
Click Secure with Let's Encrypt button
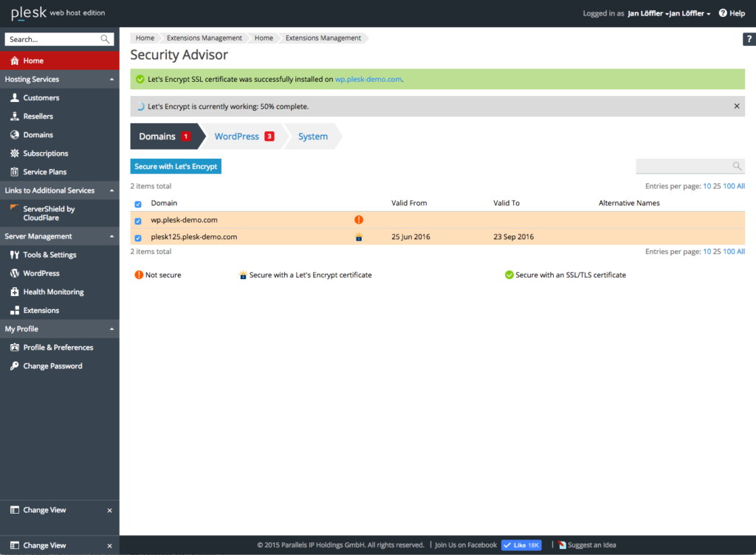(176, 166)
